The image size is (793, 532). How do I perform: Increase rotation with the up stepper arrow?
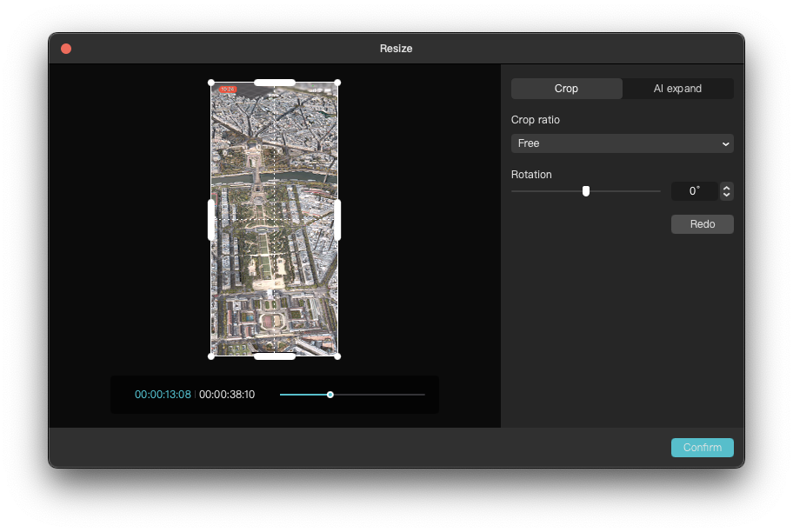[x=727, y=188]
